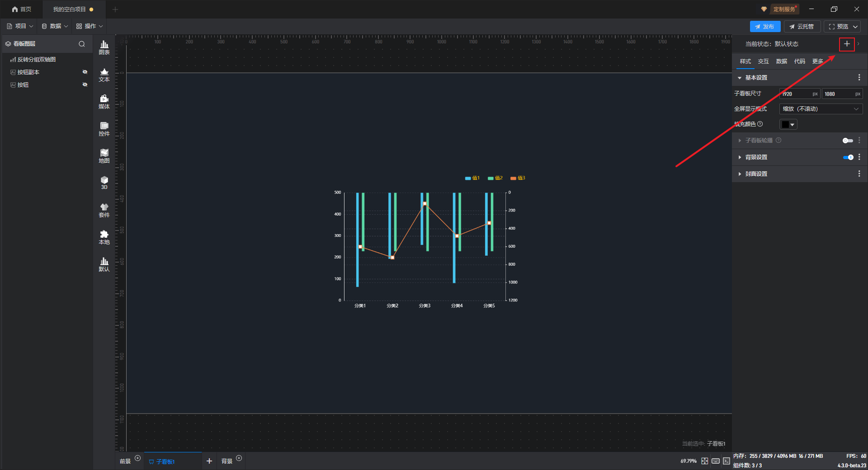868x470 pixels.
Task: Open the 图表 chart components icon
Action: tap(104, 47)
